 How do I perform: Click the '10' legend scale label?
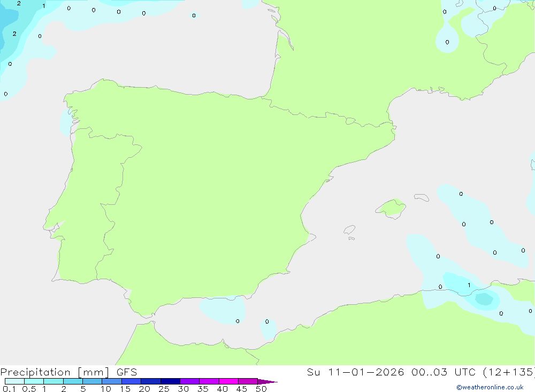106,389
